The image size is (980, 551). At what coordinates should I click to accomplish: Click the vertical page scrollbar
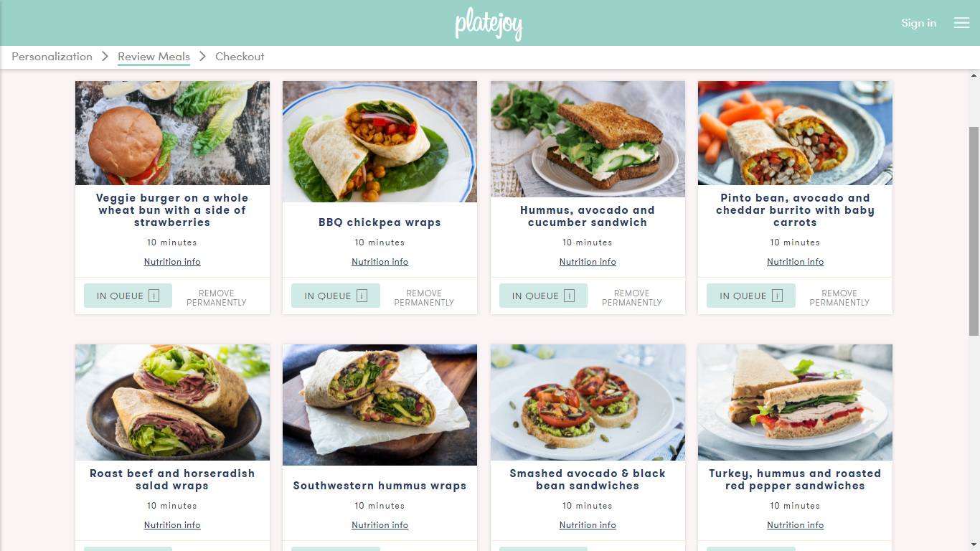(x=974, y=231)
